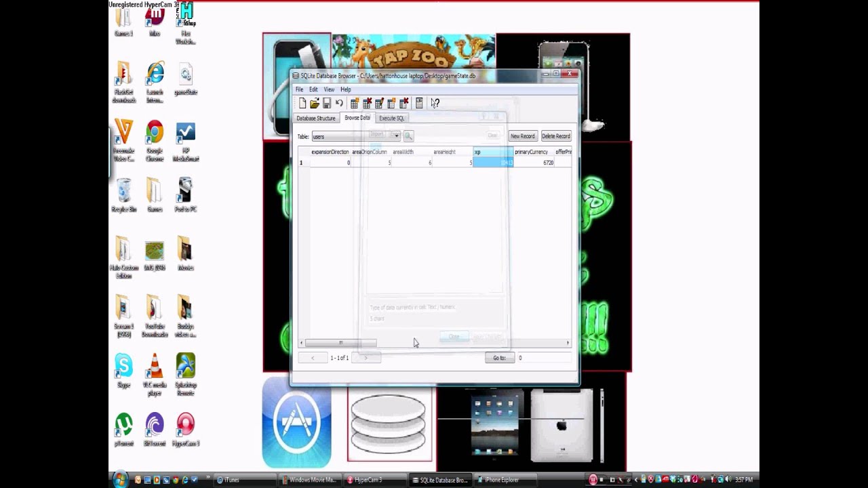Click the Windows Start orb
Screen dimensions: 868x488
(x=121, y=480)
